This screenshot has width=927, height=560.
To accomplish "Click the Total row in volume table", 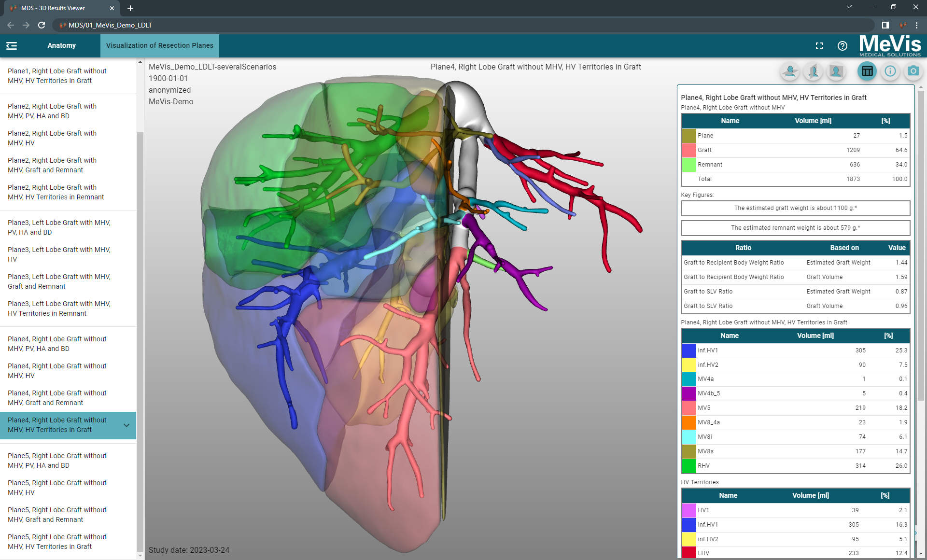I will tap(796, 179).
